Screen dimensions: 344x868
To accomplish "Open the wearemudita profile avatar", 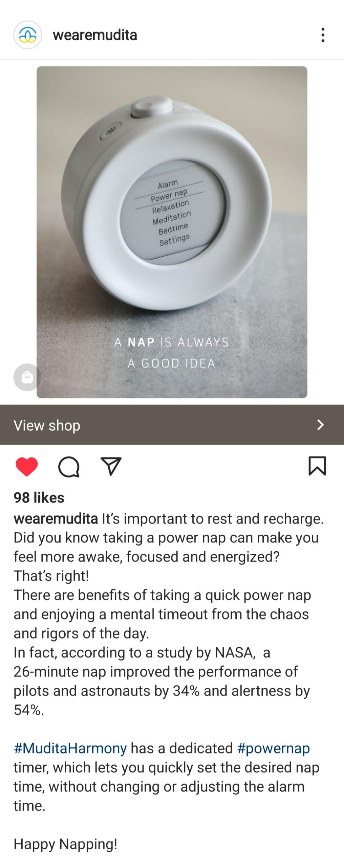I will coord(27,35).
